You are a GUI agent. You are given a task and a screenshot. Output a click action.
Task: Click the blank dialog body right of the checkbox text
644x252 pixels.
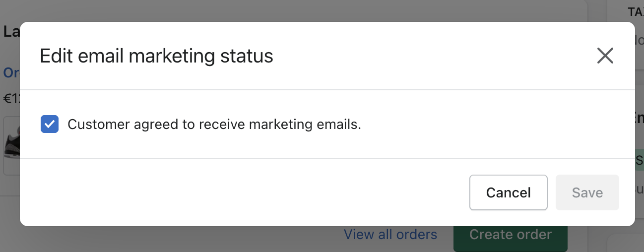(x=496, y=124)
